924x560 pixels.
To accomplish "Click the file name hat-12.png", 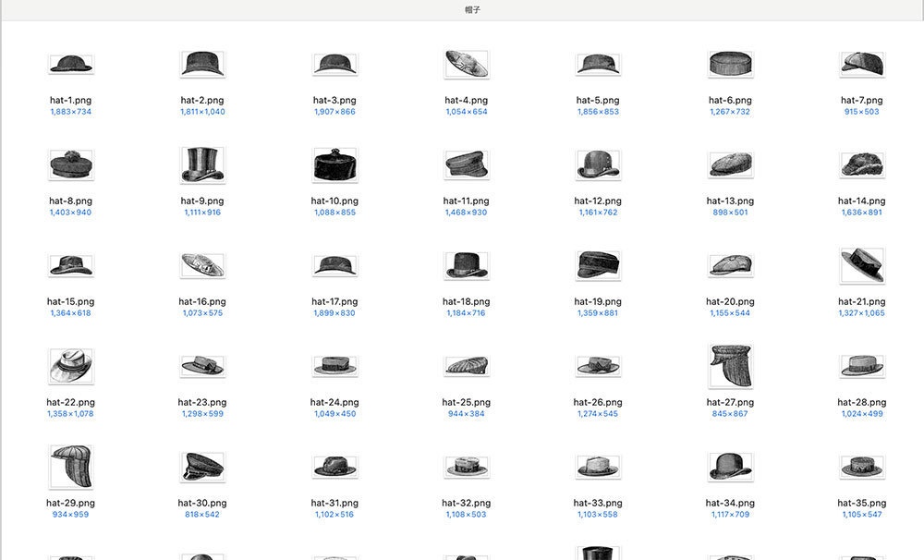I will click(598, 201).
